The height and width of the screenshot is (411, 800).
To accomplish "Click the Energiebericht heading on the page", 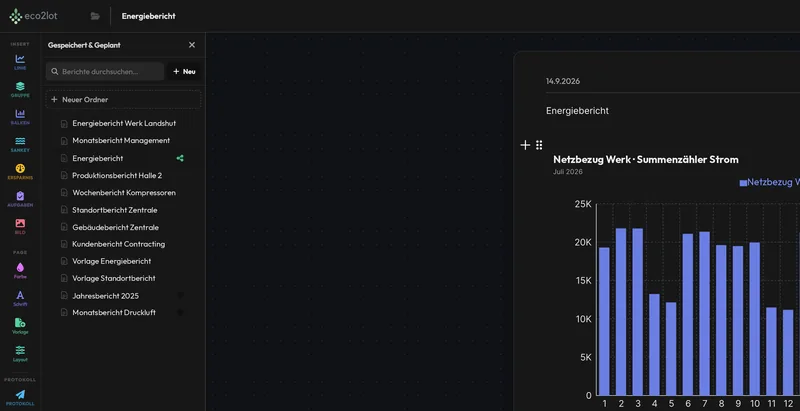I will [x=577, y=111].
